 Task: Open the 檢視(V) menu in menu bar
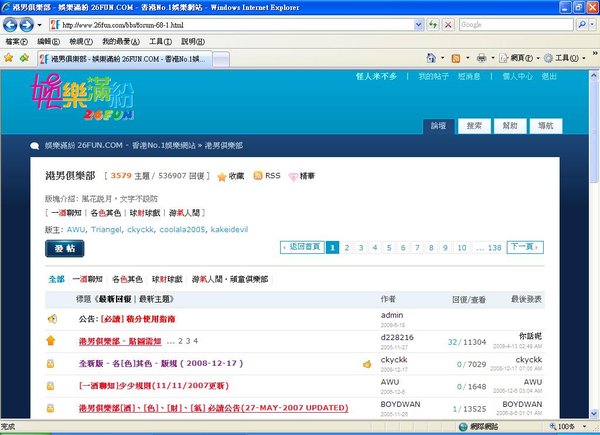point(81,42)
